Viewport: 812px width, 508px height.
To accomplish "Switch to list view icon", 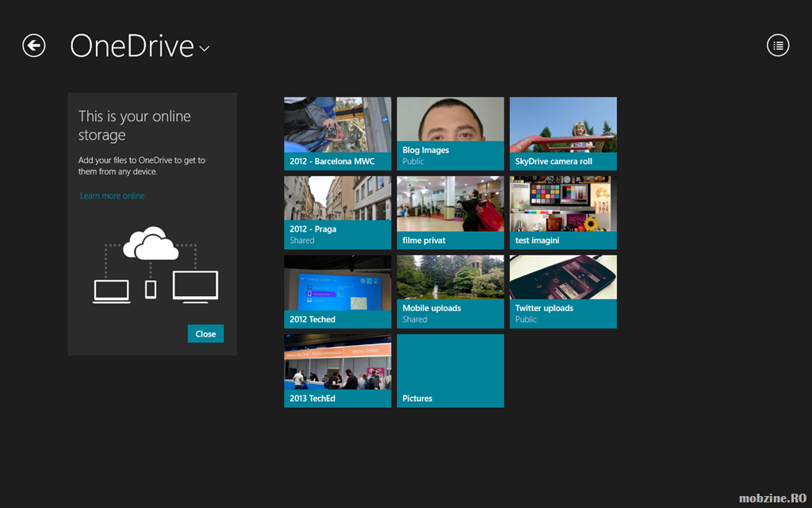I will coord(778,45).
